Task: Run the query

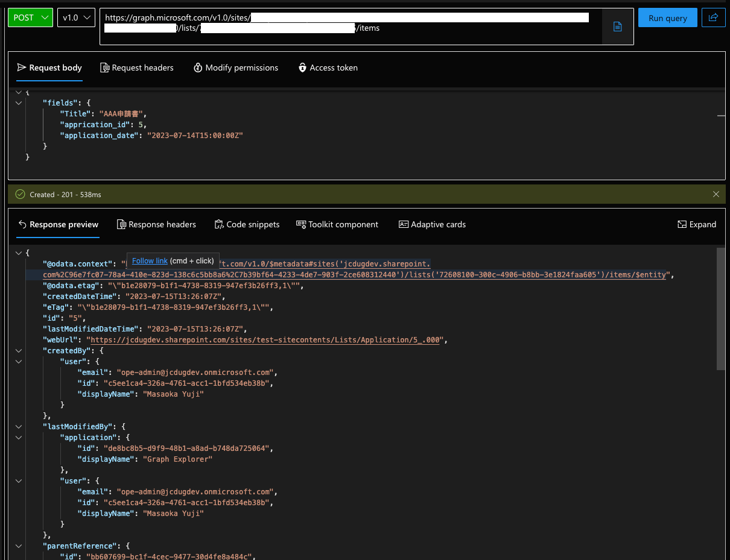Action: (x=667, y=18)
